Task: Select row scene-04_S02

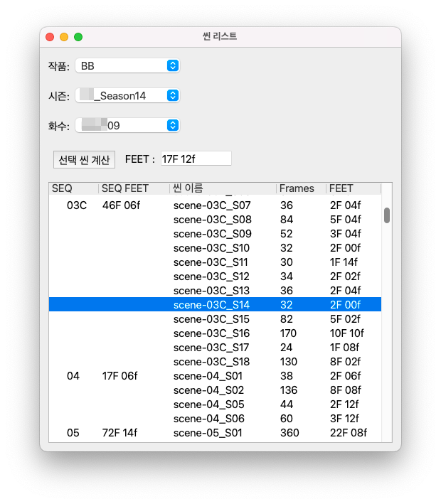Action: tap(215, 390)
